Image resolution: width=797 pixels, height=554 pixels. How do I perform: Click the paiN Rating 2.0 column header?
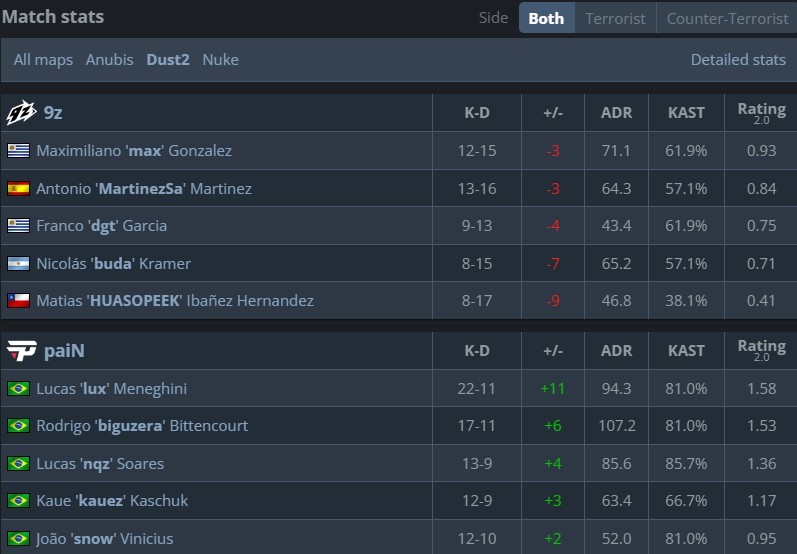761,350
